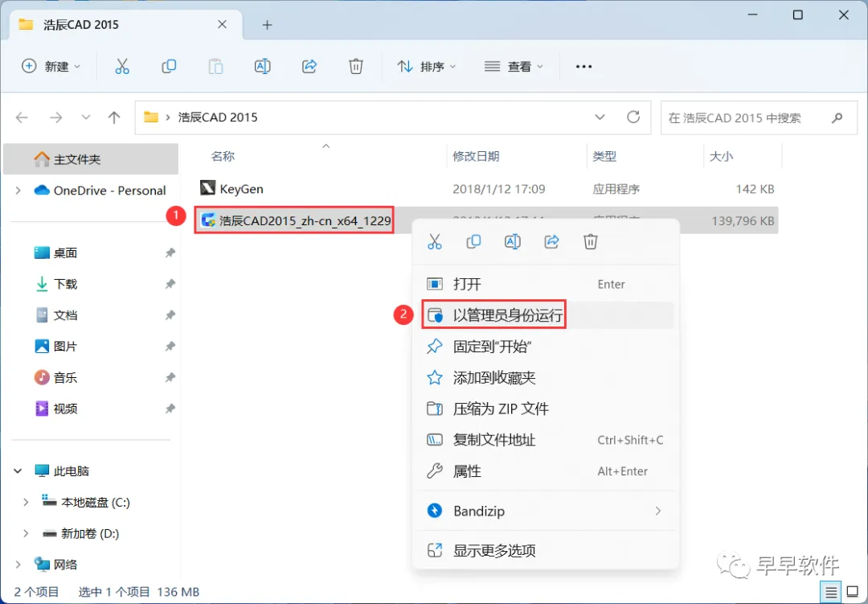Image resolution: width=868 pixels, height=604 pixels.
Task: Choose 固定到"开始" menu entry
Action: (546, 347)
